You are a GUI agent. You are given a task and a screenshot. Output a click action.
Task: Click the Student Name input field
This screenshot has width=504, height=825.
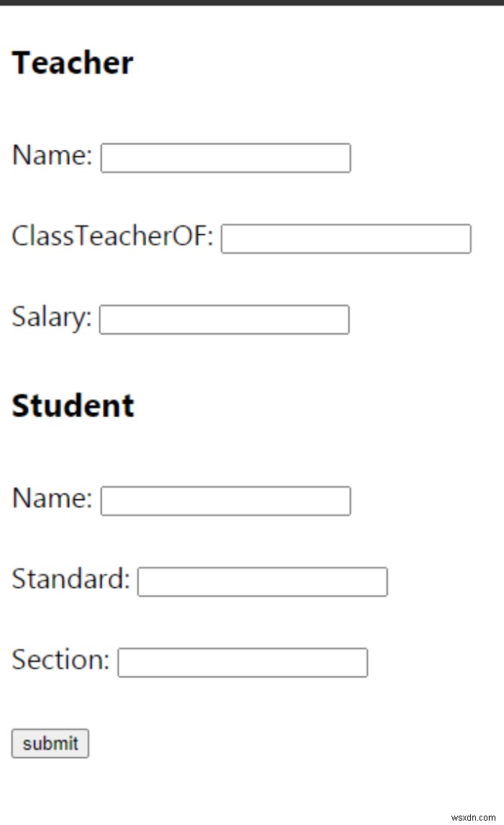225,501
